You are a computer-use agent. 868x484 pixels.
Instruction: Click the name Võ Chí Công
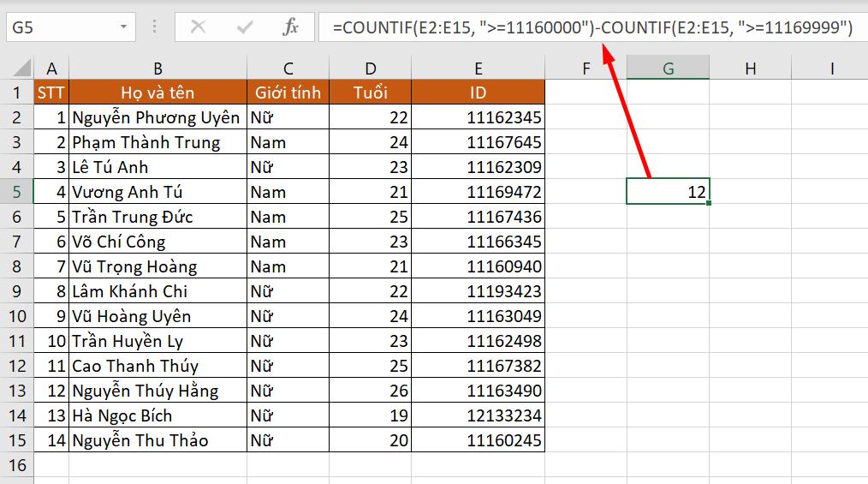click(x=118, y=242)
